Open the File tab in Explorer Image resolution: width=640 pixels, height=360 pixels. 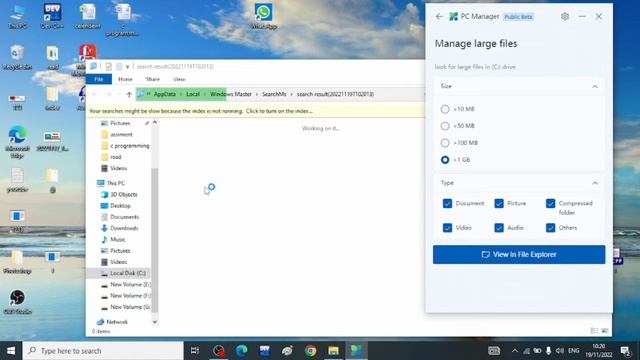99,79
